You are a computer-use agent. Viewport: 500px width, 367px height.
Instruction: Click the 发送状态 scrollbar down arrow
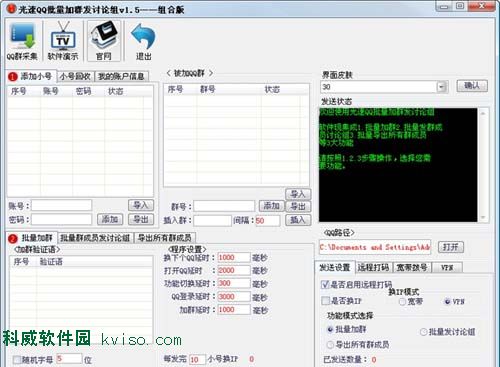[483, 217]
